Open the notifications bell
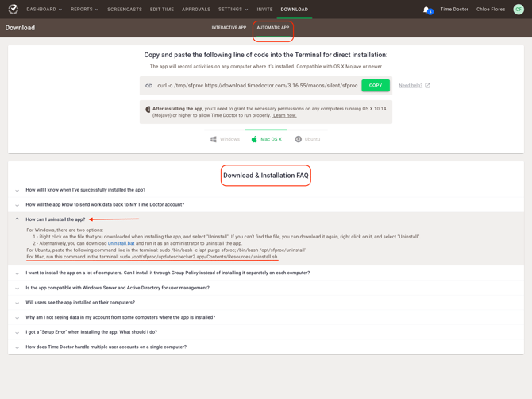Screen dimensions: 532x399 [x=427, y=10]
